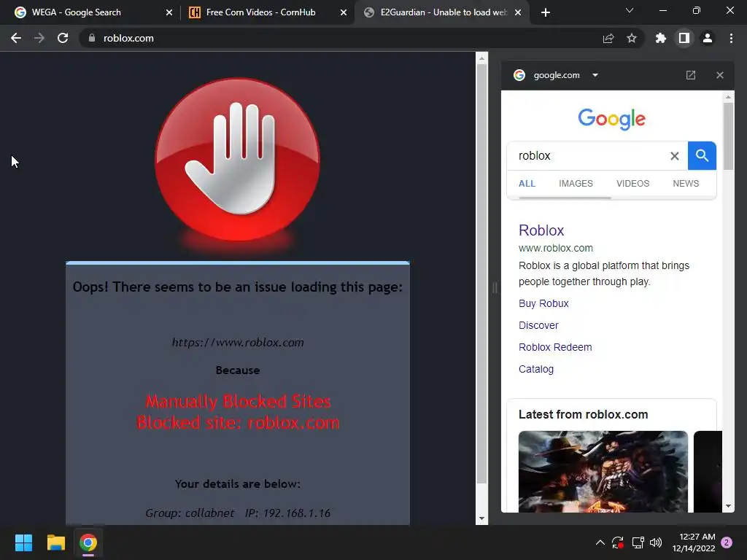Click the blocked page scroll up arrow
The width and height of the screenshot is (747, 560).
tap(481, 58)
